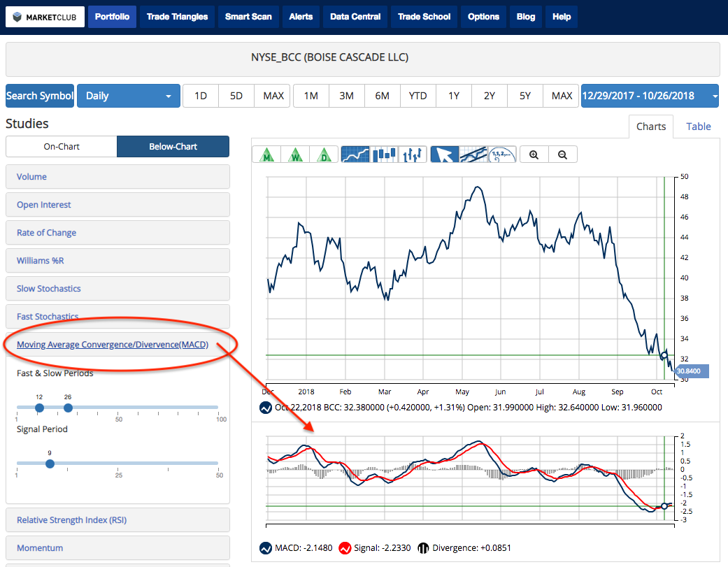
Task: Click the Search Symbol button
Action: (x=40, y=96)
